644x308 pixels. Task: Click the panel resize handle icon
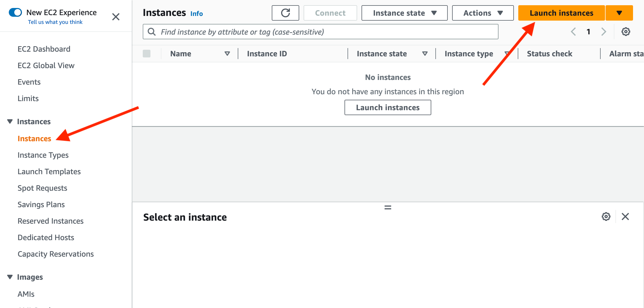(x=388, y=207)
